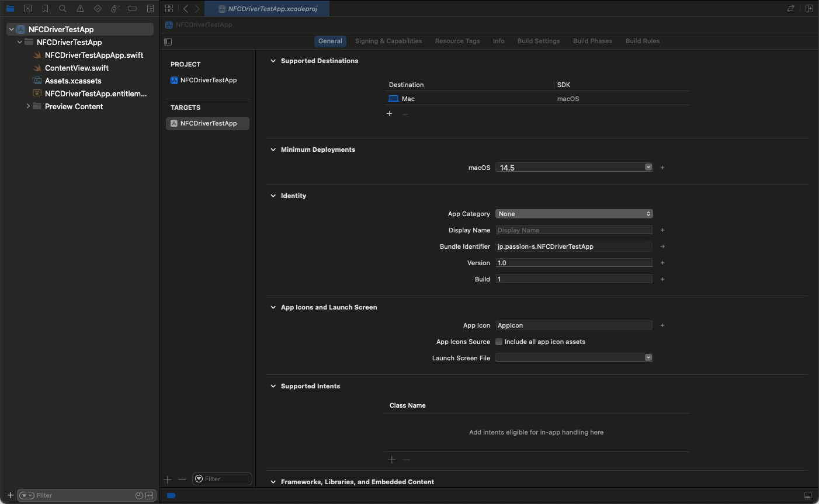This screenshot has width=819, height=504.
Task: Open the macOS deployment version dropdown
Action: coord(648,168)
